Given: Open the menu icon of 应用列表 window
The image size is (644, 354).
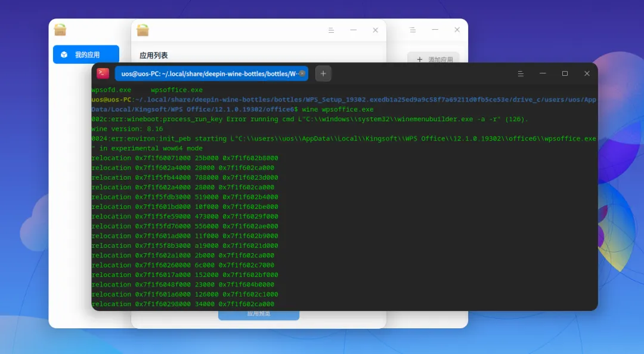Looking at the screenshot, I should [331, 30].
